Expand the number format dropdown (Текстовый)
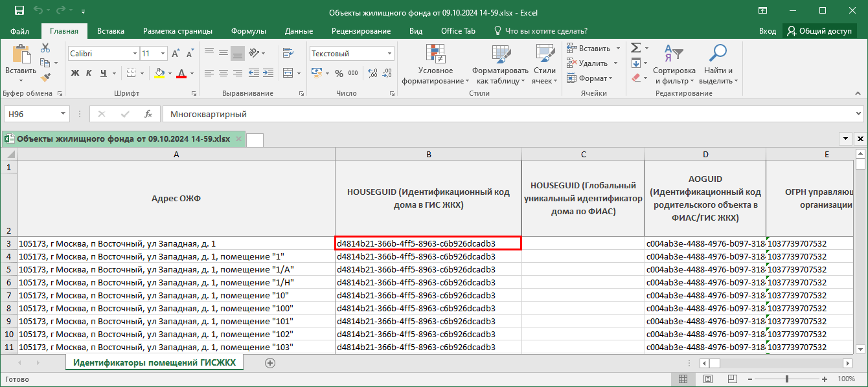The height and width of the screenshot is (387, 868). (389, 54)
